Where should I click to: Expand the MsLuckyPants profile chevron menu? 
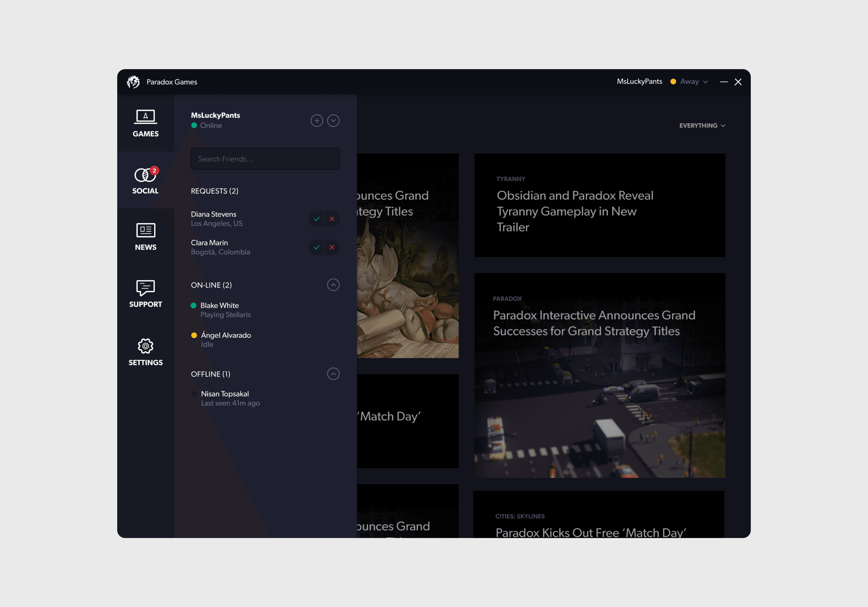point(333,121)
